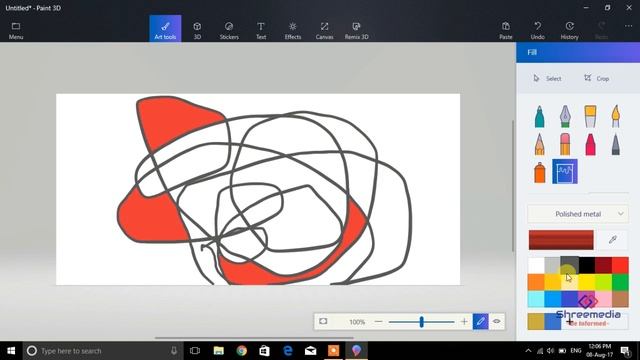Choose the light cyan color swatch
The height and width of the screenshot is (360, 640).
pos(536,299)
